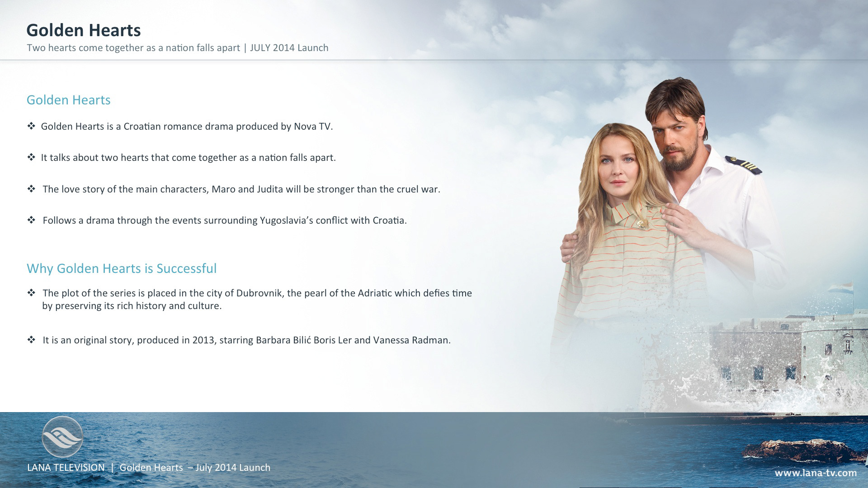
Task: Open the www.lana-tv.com website link
Action: pos(816,473)
